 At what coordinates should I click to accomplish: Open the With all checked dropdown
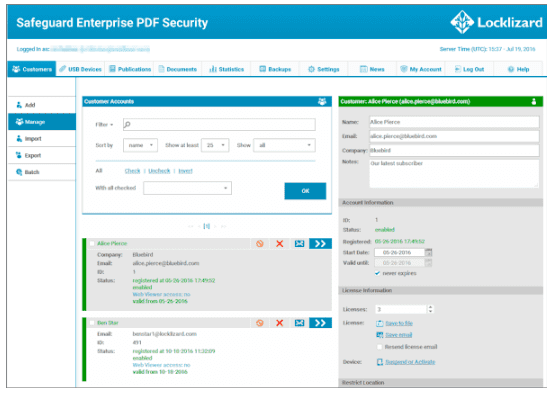[x=187, y=188]
